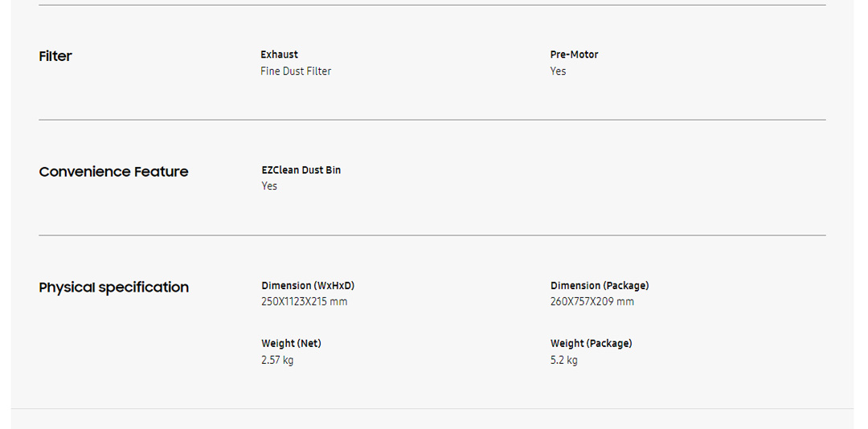
Task: Select the Weight (Net) label
Action: [x=291, y=344]
